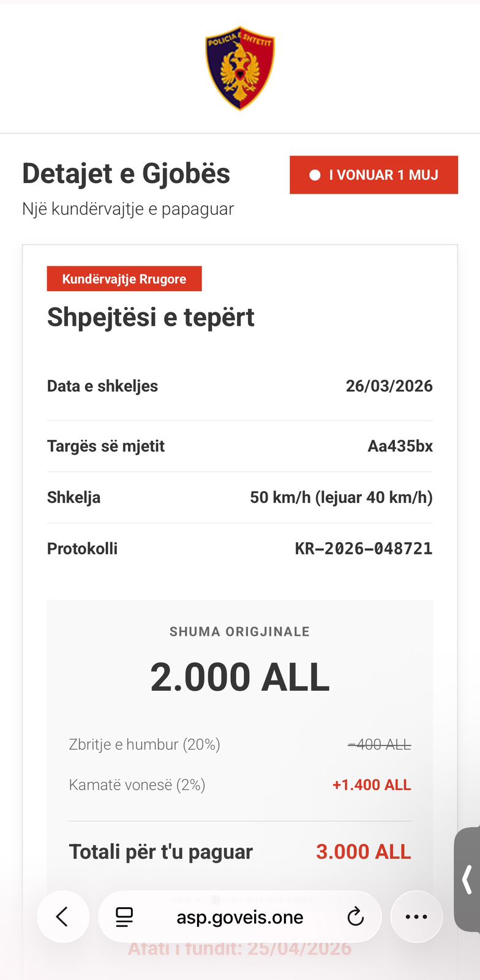This screenshot has width=480, height=980.
Task: Click the white dot in the overdue badge
Action: tap(315, 175)
